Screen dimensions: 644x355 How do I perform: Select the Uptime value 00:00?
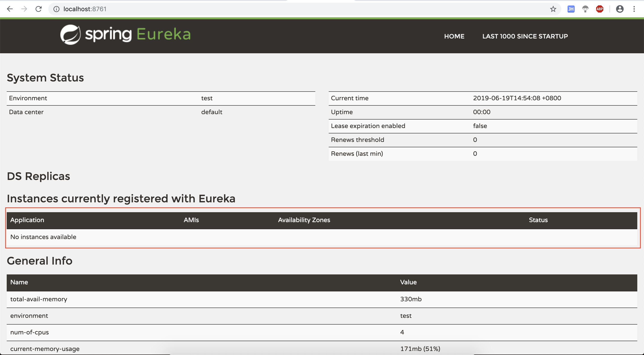click(x=482, y=112)
